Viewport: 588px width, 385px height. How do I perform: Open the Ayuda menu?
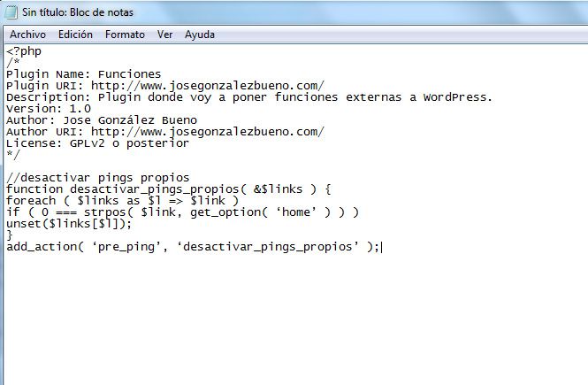pos(200,35)
